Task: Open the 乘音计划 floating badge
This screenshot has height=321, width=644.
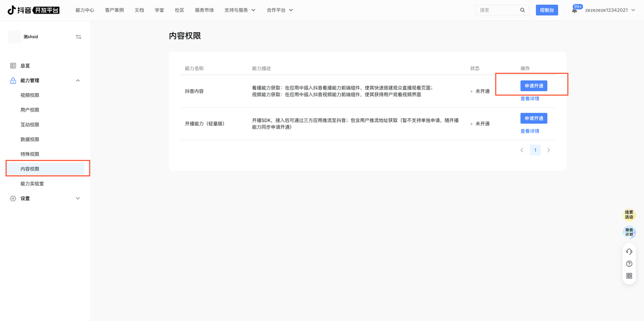Action: [629, 232]
